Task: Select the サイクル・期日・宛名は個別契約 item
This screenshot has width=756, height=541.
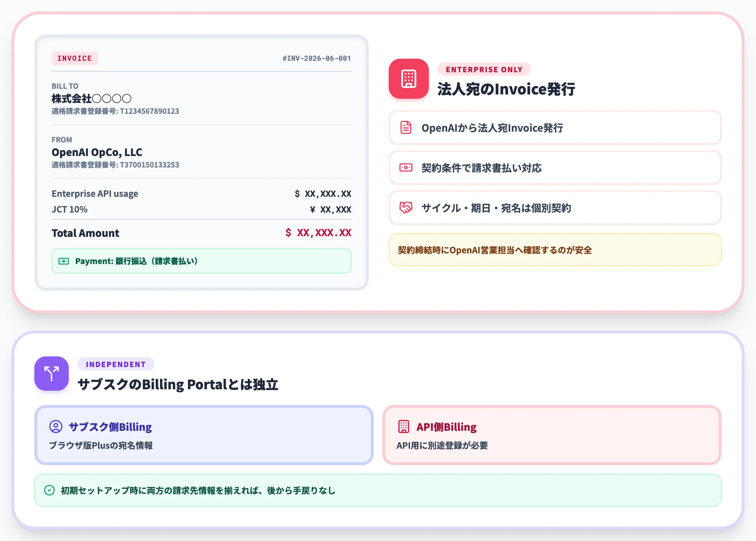Action: (x=555, y=208)
